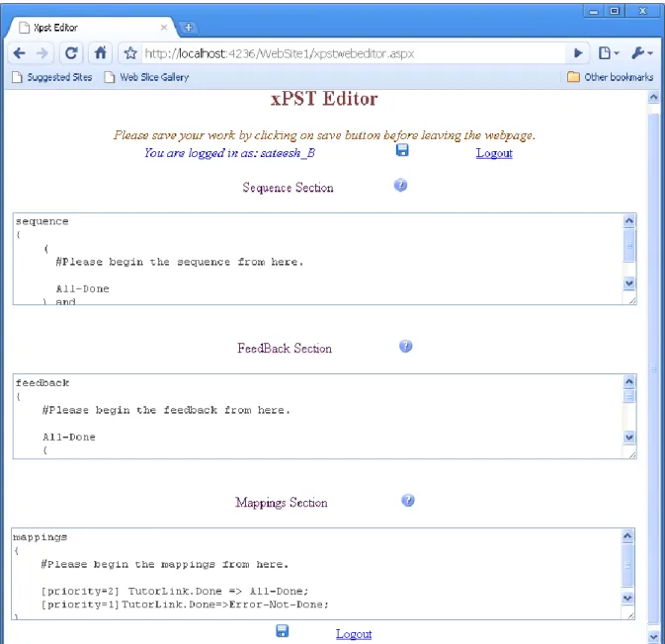Click the page scrollbar up arrow
The height and width of the screenshot is (644, 665).
tap(653, 98)
